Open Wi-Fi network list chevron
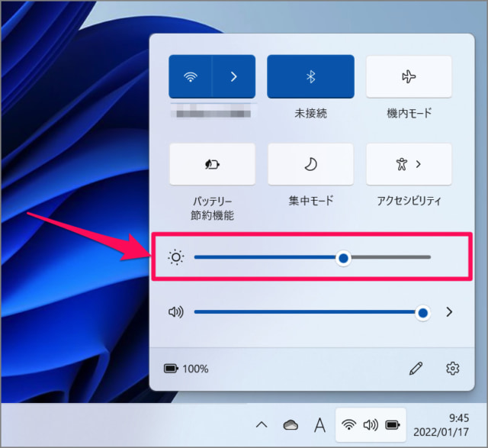The image size is (488, 448). click(234, 76)
